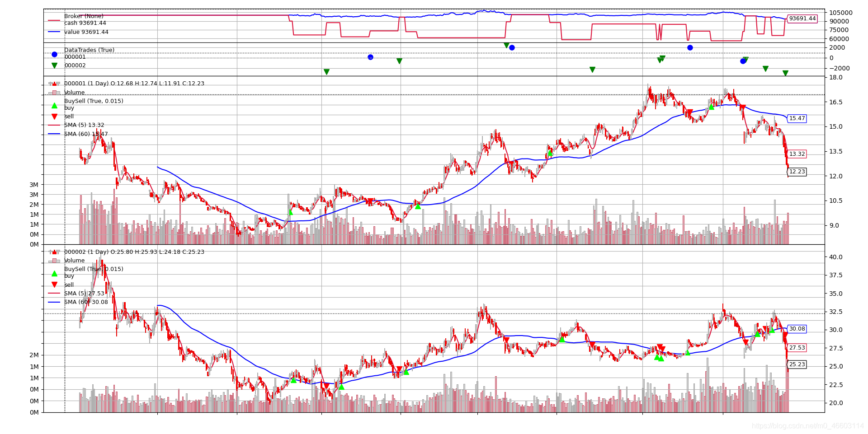Click the green buy triangle in the 000002 legend
The height and width of the screenshot is (434, 868).
(x=54, y=274)
